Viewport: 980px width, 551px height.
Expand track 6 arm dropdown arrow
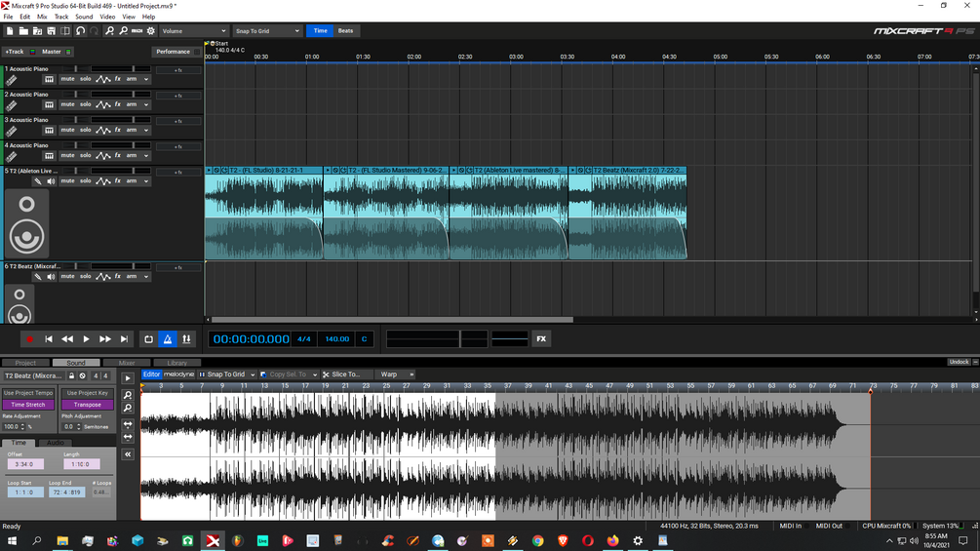(x=146, y=277)
